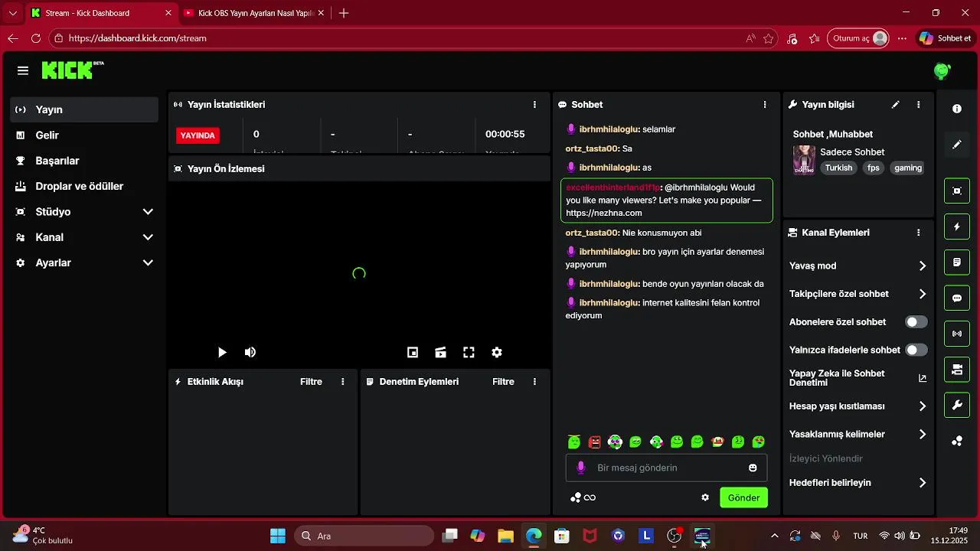Viewport: 980px width, 551px height.
Task: Open Windows Start menu
Action: 278,536
